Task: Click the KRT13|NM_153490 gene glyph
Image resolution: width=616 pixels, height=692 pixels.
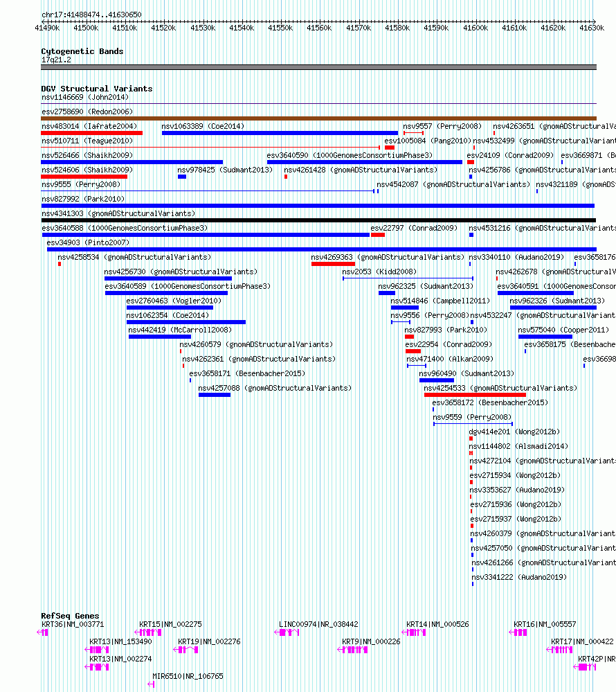Action: coord(97,650)
